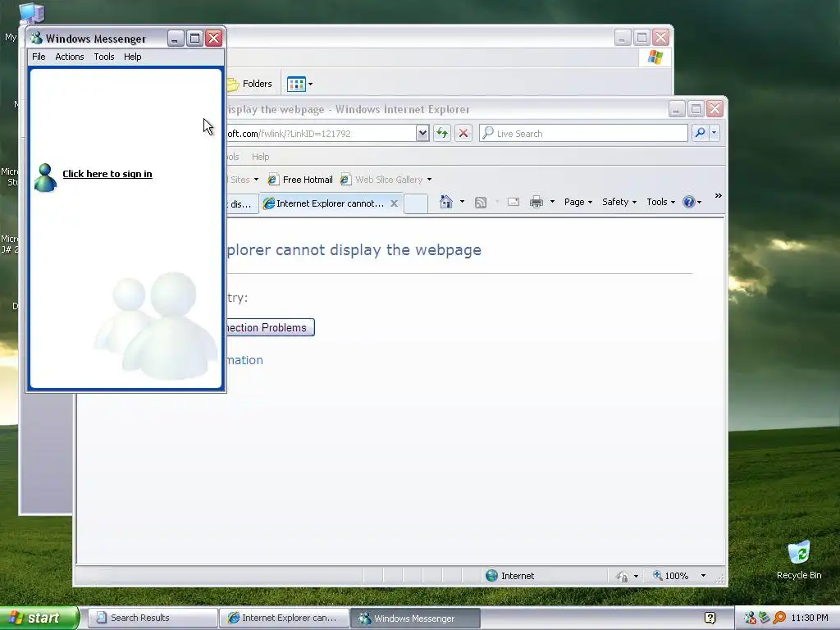Image resolution: width=840 pixels, height=630 pixels.
Task: Click the Refresh button in Internet Explorer
Action: click(442, 133)
